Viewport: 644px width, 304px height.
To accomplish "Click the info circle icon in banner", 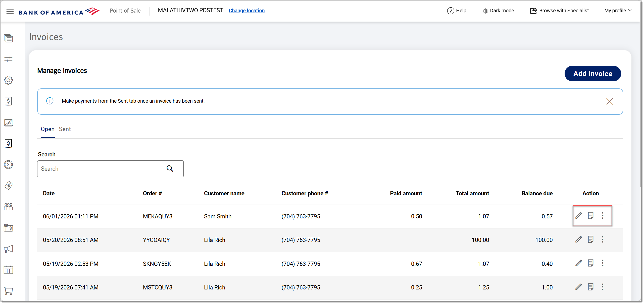I will pos(50,101).
